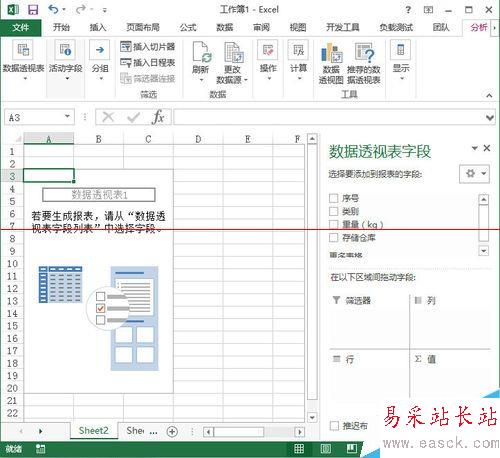Switch to the 开始 home tab
The width and height of the screenshot is (500, 458).
point(61,27)
